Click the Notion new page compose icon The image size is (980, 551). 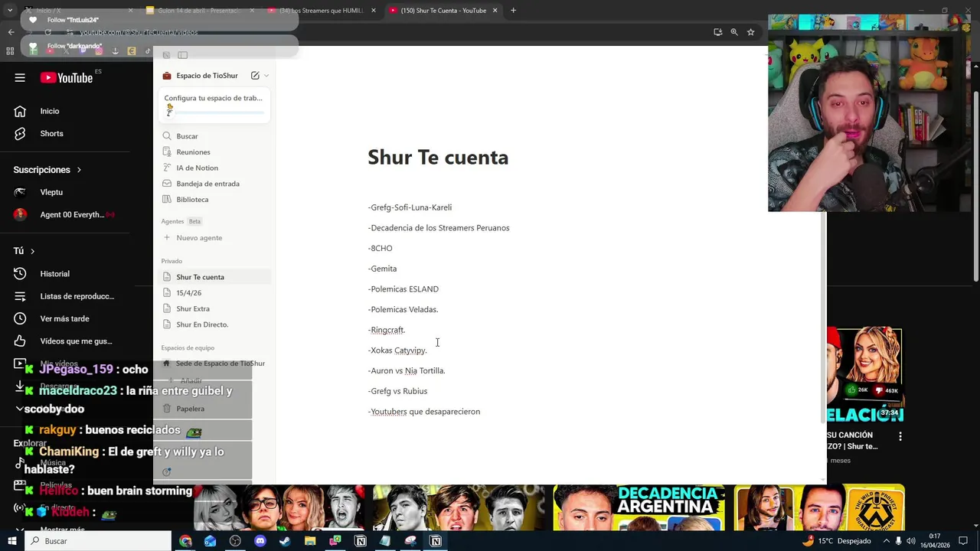(x=255, y=75)
